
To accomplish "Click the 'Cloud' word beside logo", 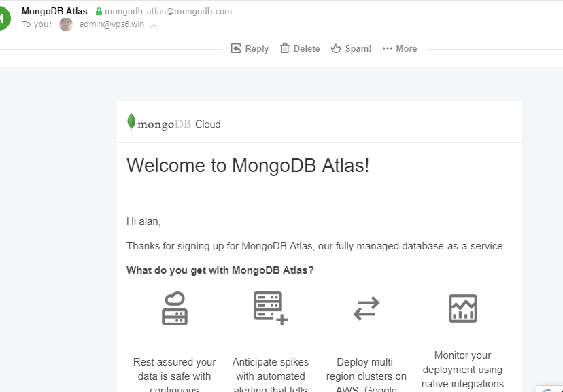I will click(208, 124).
